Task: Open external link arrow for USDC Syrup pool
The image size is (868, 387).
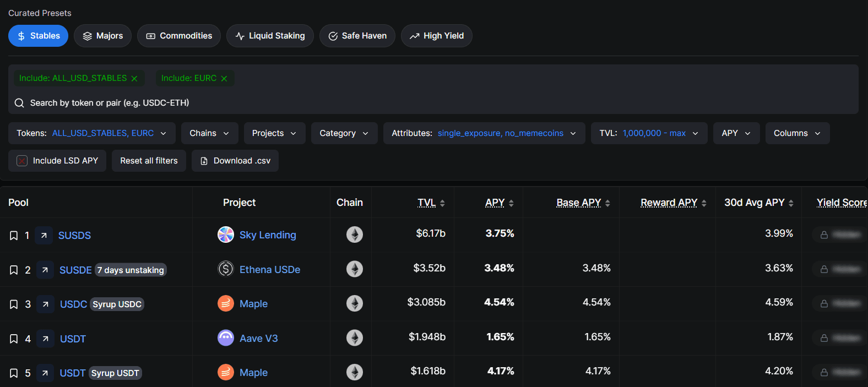Action: coord(46,304)
